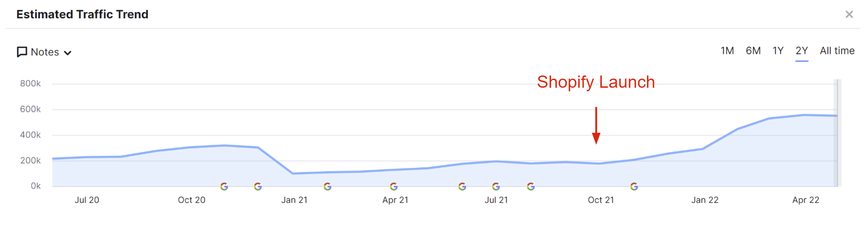Click the Google update marker near Apr 21
The image size is (868, 225).
pyautogui.click(x=394, y=186)
